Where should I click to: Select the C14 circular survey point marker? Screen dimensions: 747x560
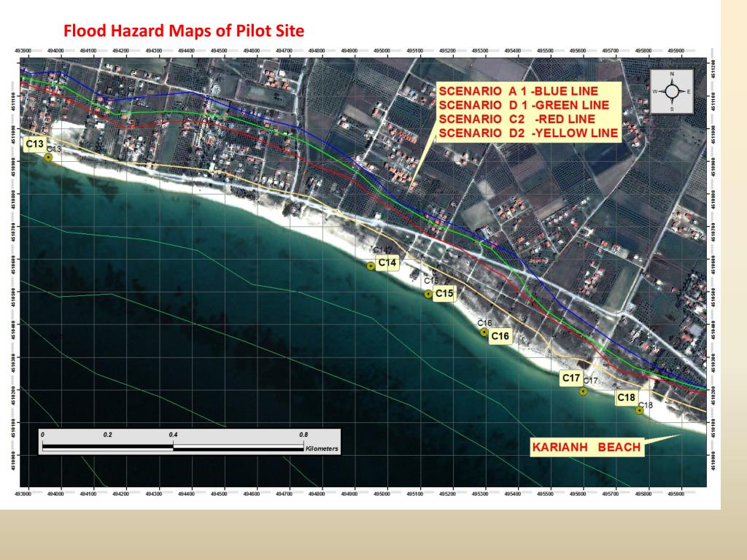click(x=371, y=266)
